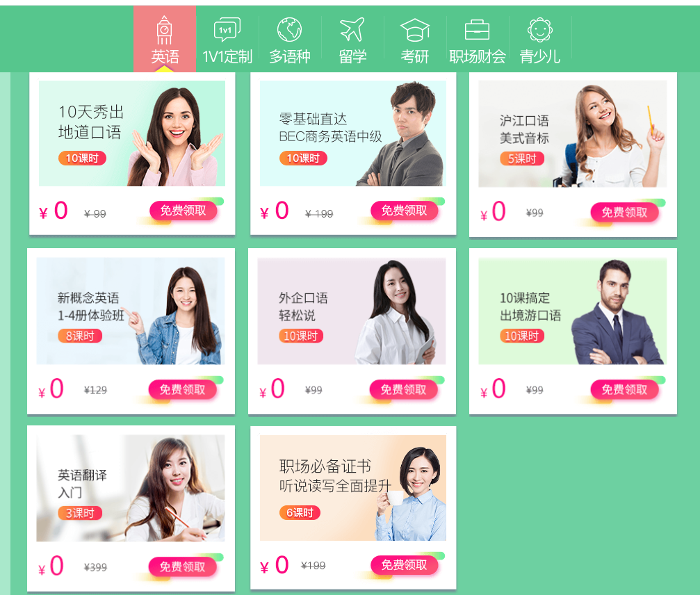Open the 外企口语轻松说 course thumbnail
Image resolution: width=700 pixels, height=595 pixels.
[352, 311]
